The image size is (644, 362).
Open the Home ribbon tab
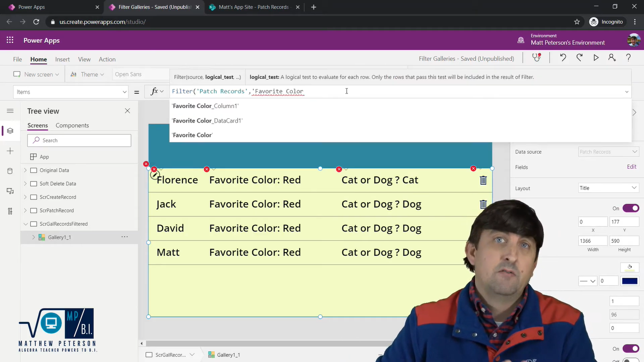[x=39, y=59]
